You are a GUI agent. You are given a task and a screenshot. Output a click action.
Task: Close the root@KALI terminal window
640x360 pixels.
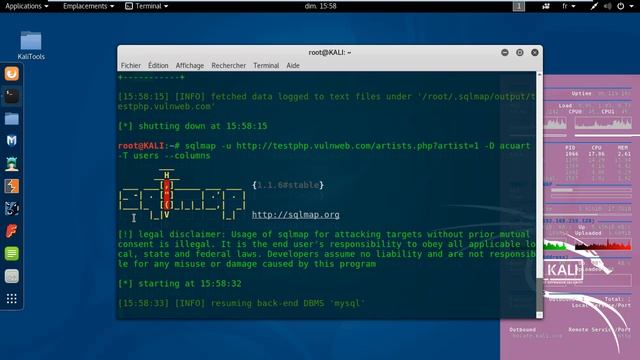tap(535, 52)
